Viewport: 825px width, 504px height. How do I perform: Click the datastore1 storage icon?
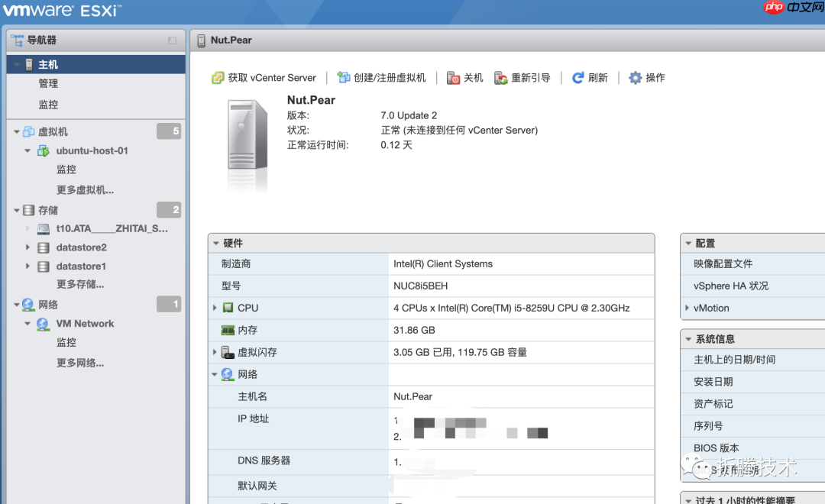(x=42, y=266)
